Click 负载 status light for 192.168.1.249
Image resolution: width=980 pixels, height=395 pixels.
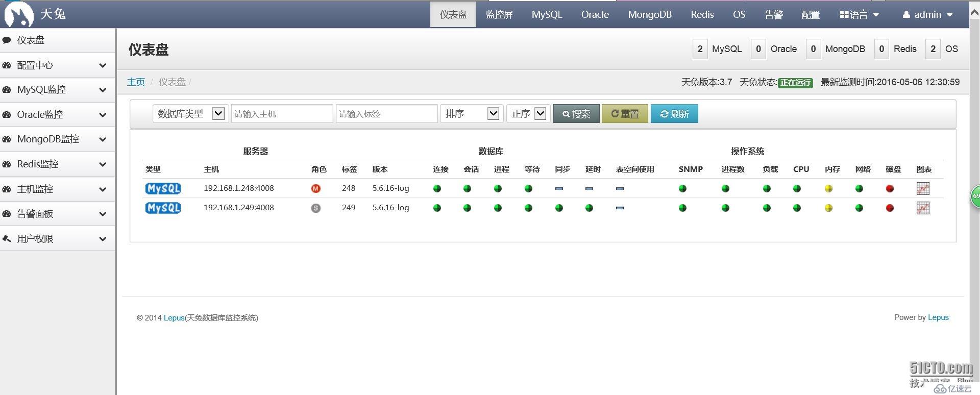[767, 208]
